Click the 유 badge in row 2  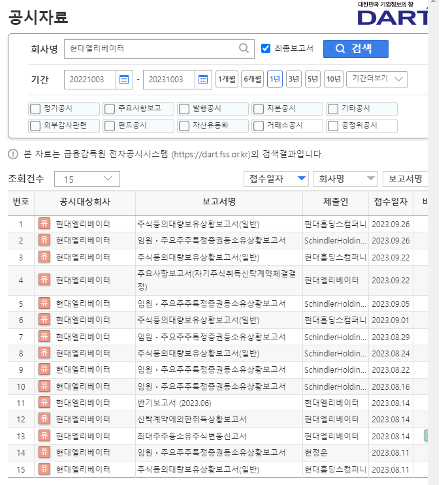coord(44,240)
